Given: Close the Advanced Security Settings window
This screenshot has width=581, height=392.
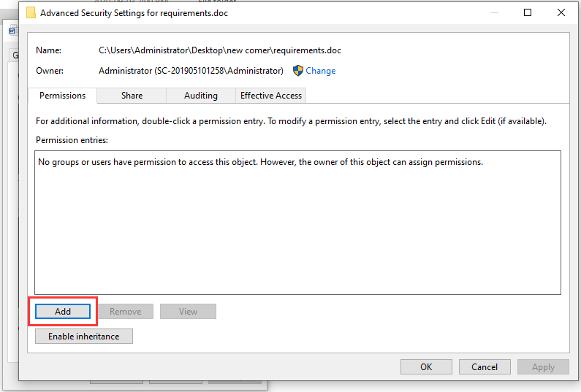Looking at the screenshot, I should coord(561,12).
